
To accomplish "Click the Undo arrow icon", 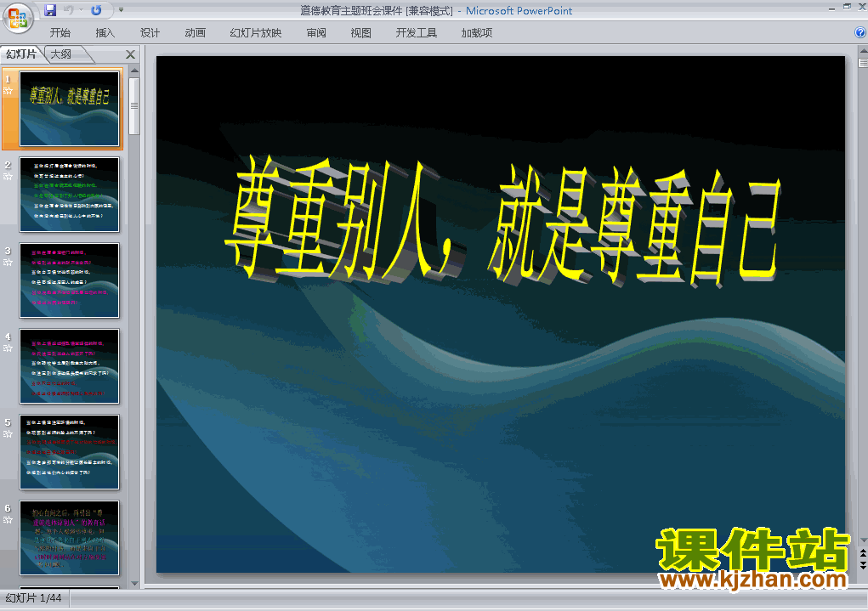I will coord(69,10).
